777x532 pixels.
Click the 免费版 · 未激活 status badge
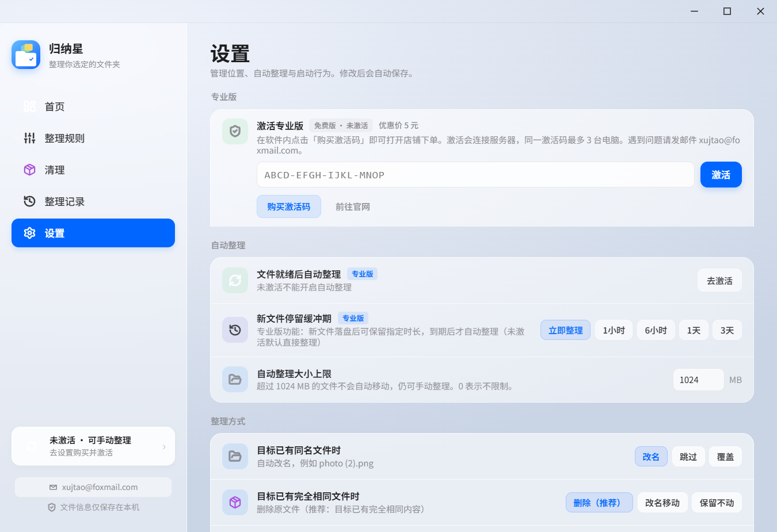click(x=341, y=125)
